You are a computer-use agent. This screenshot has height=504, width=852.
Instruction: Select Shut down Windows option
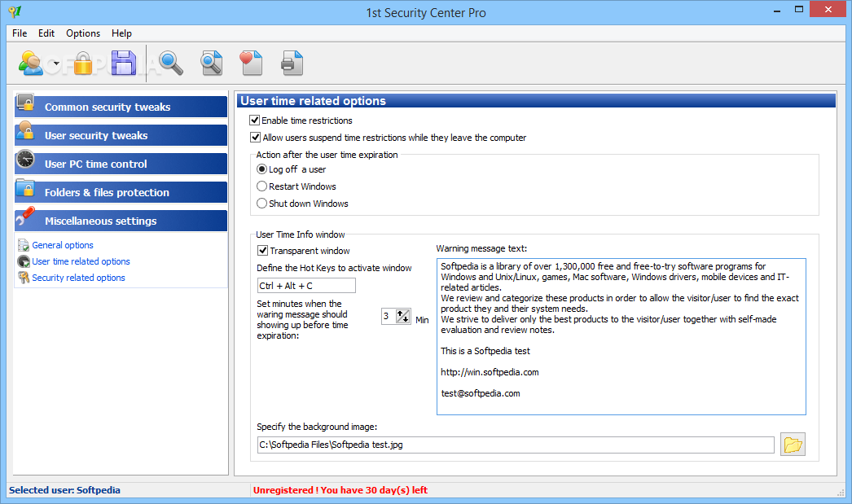click(262, 204)
